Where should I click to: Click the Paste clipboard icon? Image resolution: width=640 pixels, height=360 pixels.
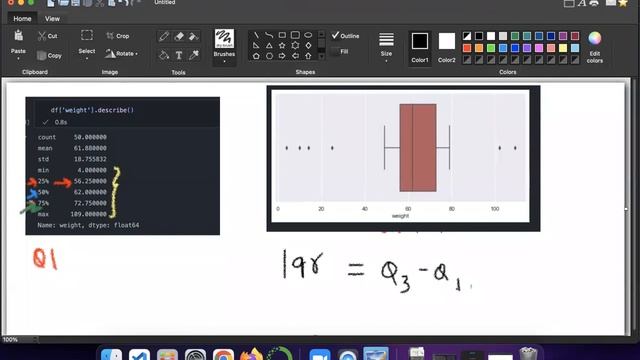[18, 36]
